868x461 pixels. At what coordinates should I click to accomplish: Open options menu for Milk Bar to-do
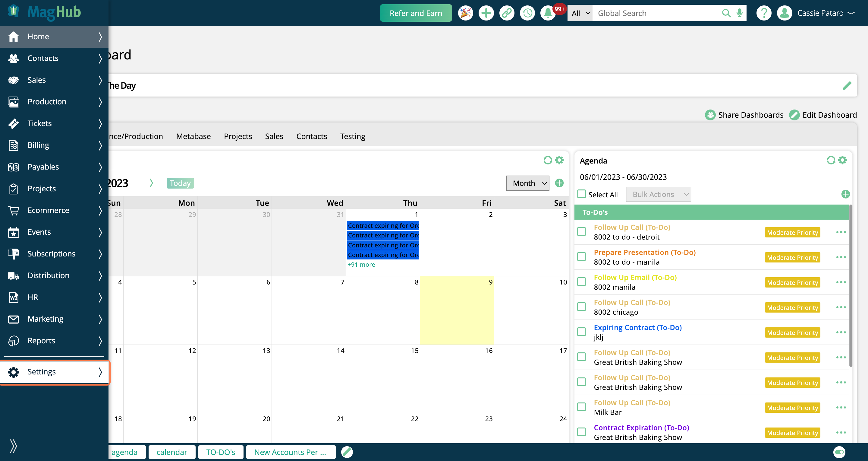pos(841,407)
